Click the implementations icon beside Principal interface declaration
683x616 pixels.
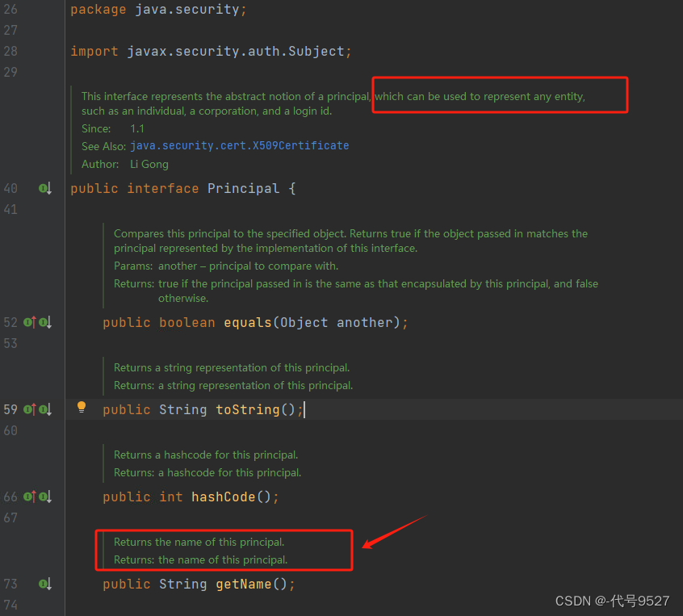45,188
